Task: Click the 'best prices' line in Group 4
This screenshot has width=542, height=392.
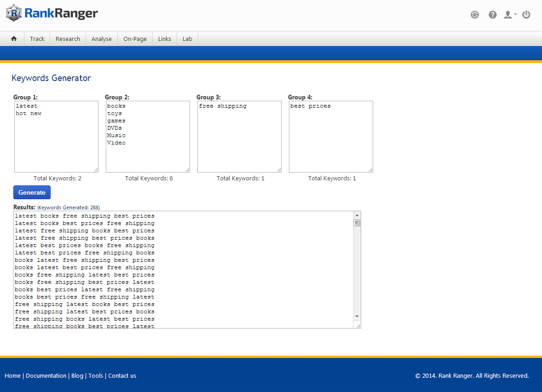Action: 311,106
